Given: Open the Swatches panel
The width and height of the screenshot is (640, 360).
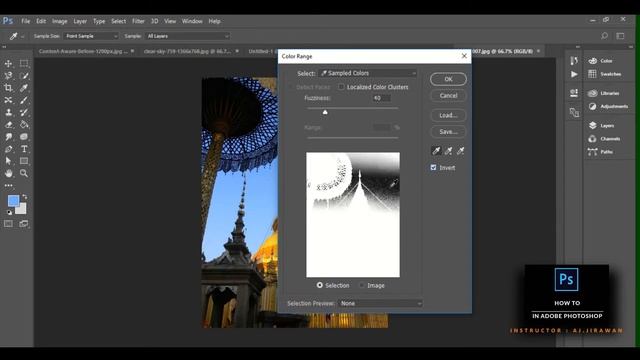Looking at the screenshot, I should (x=604, y=74).
